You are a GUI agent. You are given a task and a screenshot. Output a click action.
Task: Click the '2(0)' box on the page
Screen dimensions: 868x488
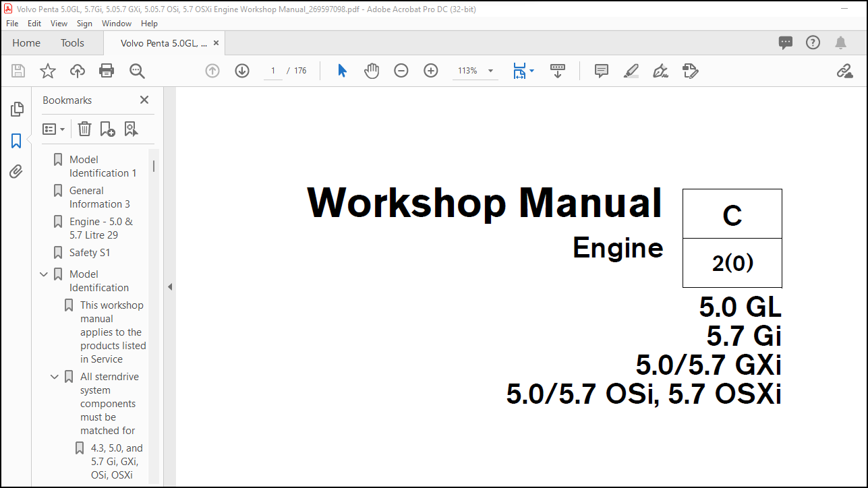(732, 263)
